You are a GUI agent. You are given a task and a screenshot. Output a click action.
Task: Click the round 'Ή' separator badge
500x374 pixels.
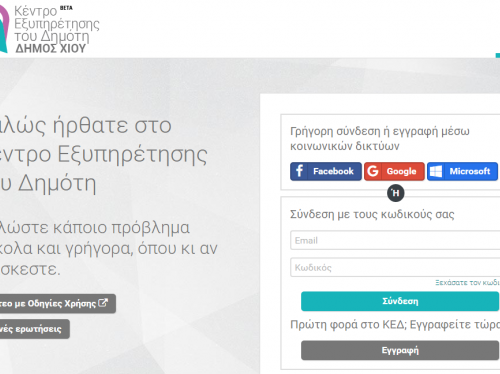pyautogui.click(x=396, y=193)
